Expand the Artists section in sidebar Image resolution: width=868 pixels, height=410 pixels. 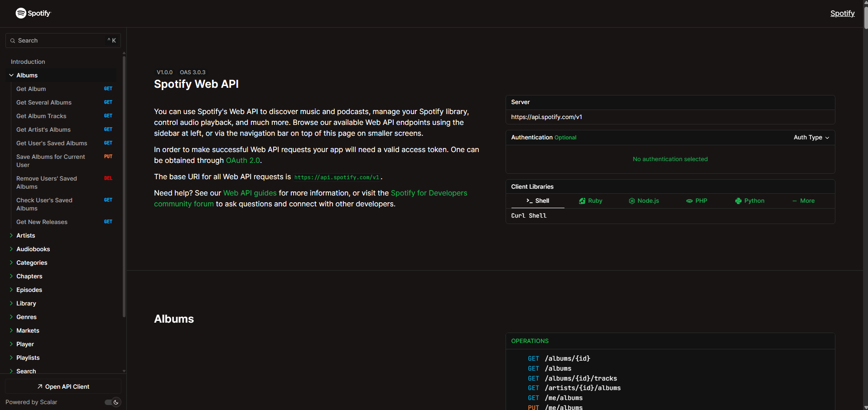tap(11, 236)
